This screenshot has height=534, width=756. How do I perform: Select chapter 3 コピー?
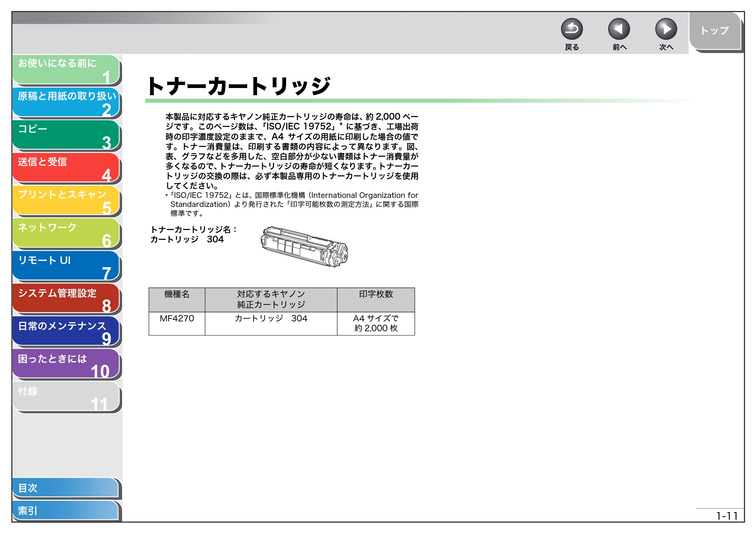tap(66, 135)
